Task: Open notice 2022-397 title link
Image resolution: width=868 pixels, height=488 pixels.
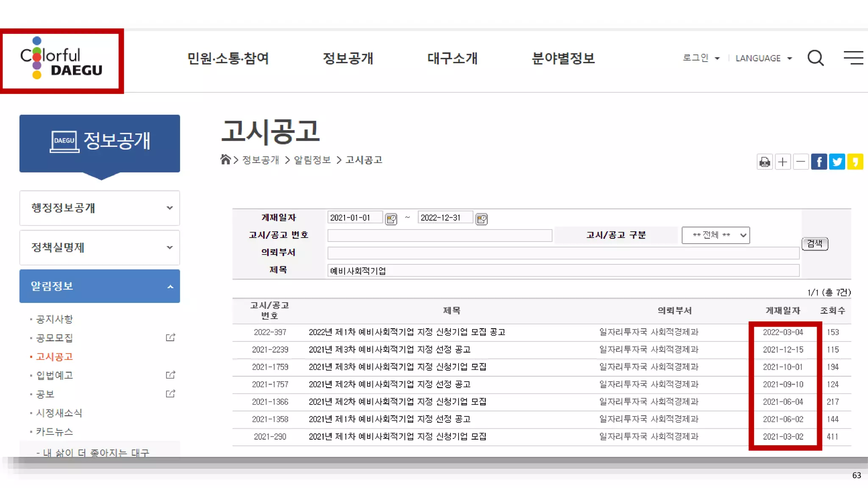Action: 406,332
